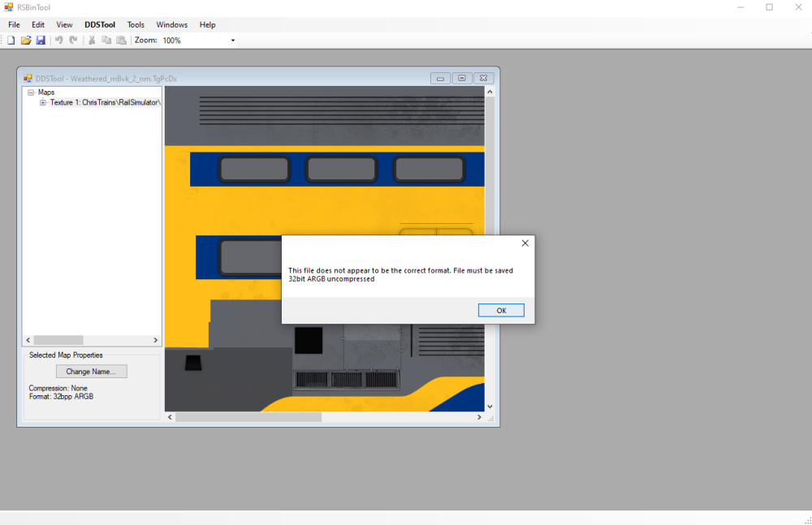Open the Edit menu
The width and height of the screenshot is (812, 525).
click(x=38, y=25)
